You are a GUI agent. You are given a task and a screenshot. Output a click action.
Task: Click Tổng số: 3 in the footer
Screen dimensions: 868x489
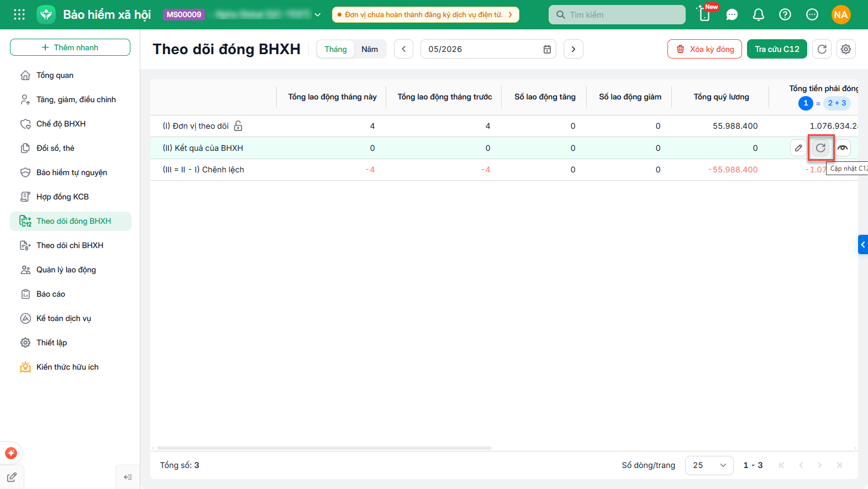(180, 465)
